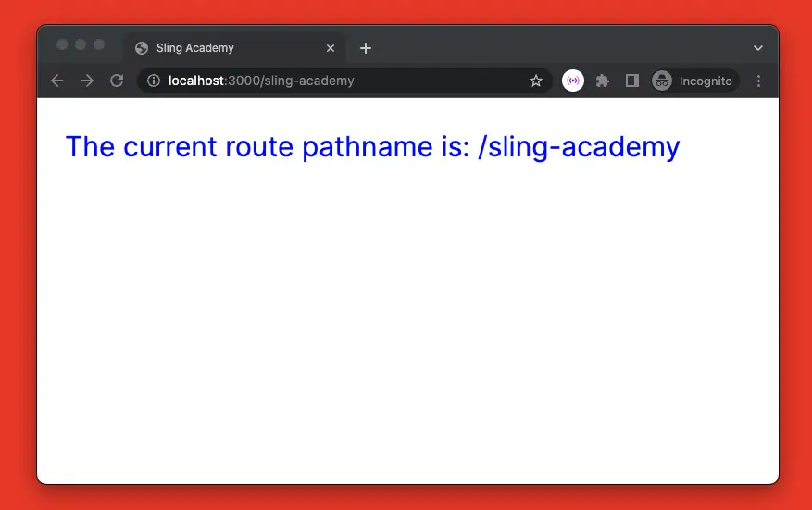Expand the tab search chevron
The width and height of the screenshot is (812, 510).
(x=758, y=48)
